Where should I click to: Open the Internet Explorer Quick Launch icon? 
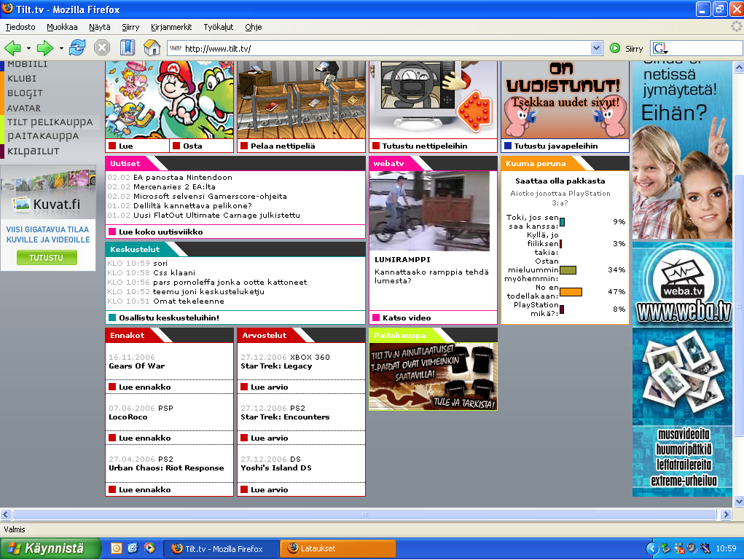pos(133,548)
